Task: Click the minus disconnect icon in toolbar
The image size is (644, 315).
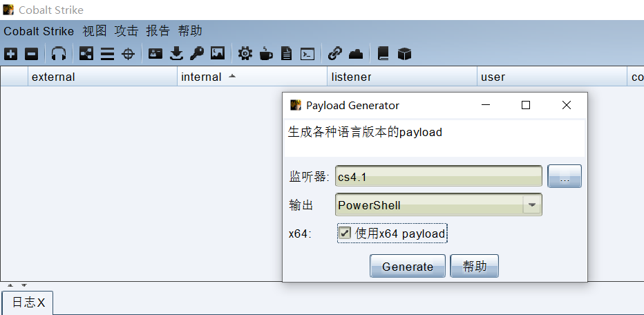Action: coord(32,54)
